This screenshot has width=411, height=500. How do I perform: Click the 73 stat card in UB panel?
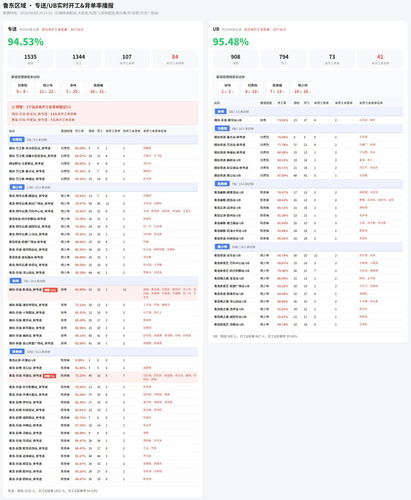coord(332,59)
